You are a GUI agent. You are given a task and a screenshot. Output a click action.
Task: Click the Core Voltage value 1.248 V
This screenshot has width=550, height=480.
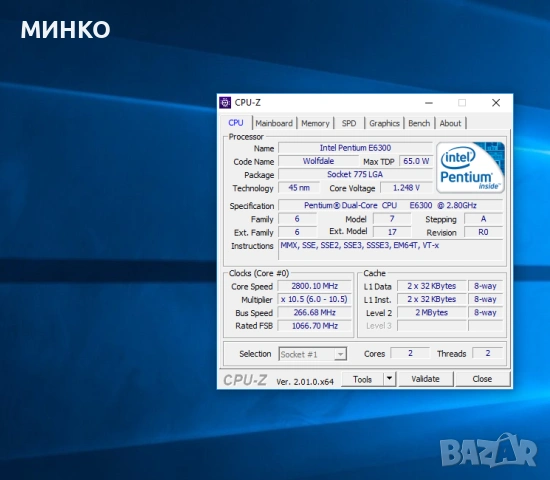pos(406,188)
